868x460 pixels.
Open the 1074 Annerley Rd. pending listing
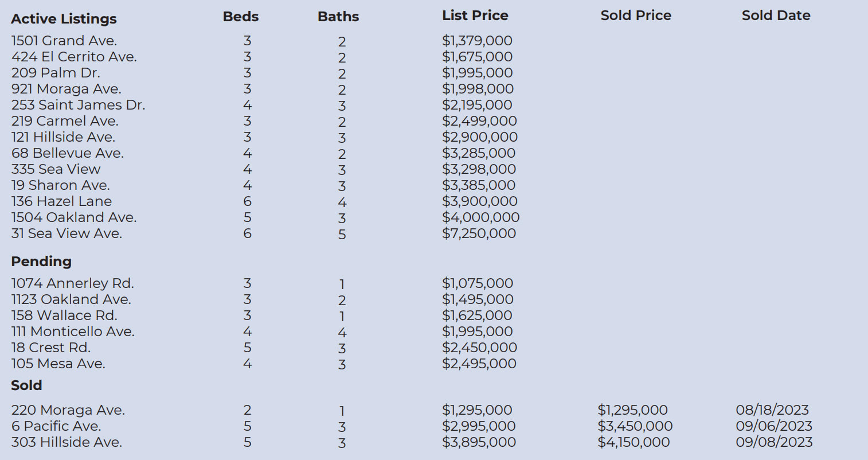tap(72, 283)
